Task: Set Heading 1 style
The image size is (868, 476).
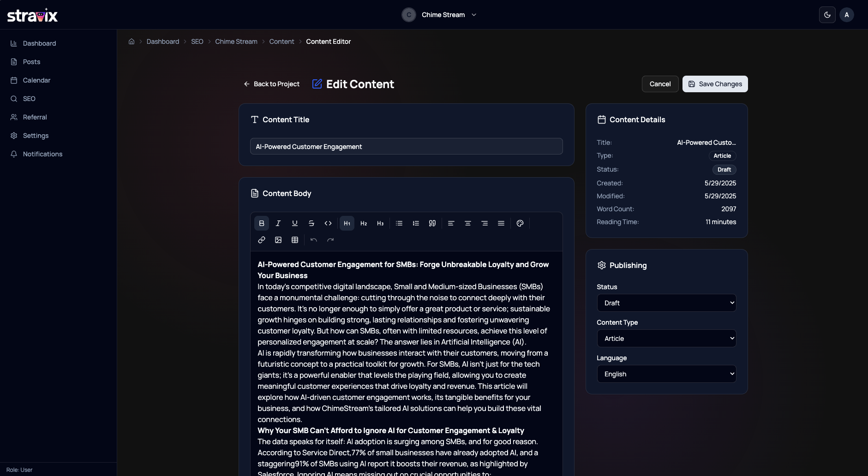Action: 347,223
